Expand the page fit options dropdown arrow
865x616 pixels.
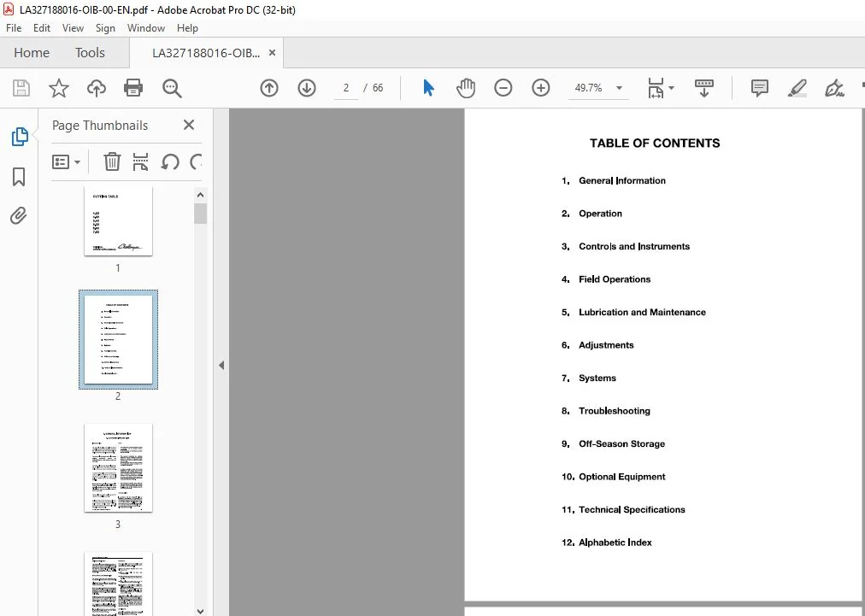click(x=671, y=88)
